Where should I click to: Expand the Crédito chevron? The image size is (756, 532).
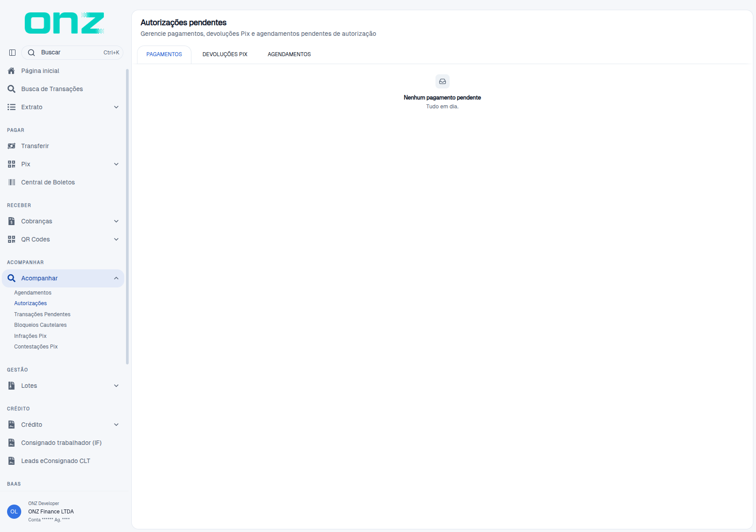click(x=116, y=425)
